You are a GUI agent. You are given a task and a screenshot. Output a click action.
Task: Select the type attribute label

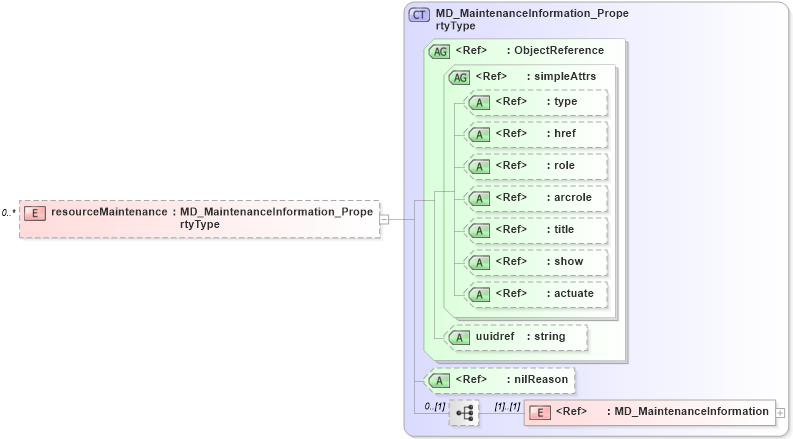click(x=565, y=101)
